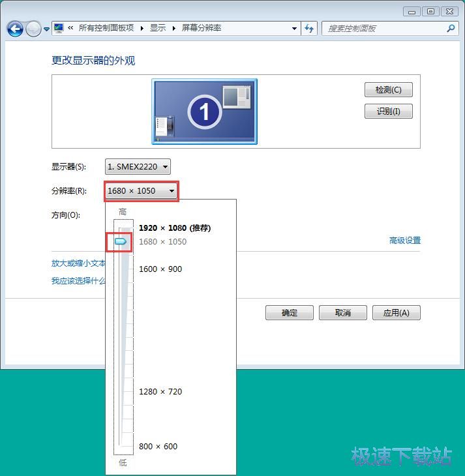Open the 显示器 1. SMEX2220 dropdown

138,167
